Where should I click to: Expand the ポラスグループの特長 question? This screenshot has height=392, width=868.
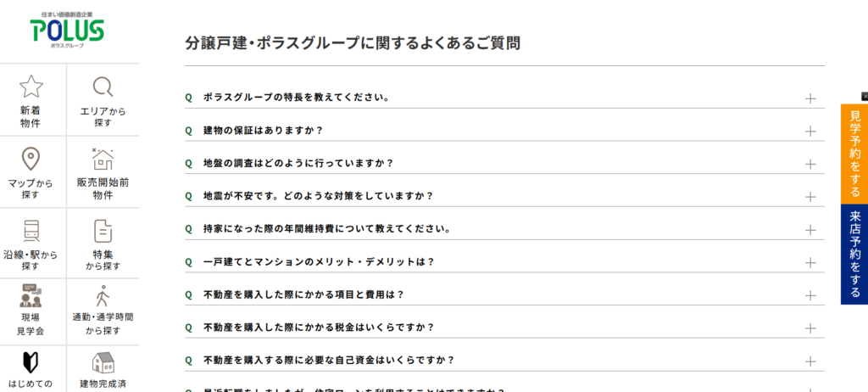296,98
